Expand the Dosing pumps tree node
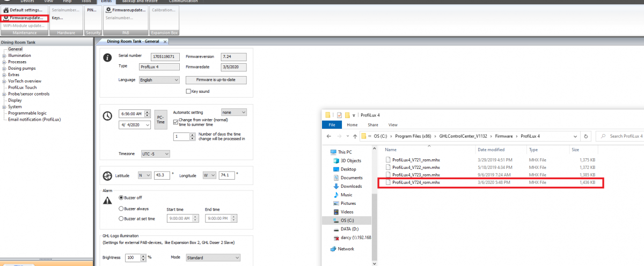 click(4, 68)
